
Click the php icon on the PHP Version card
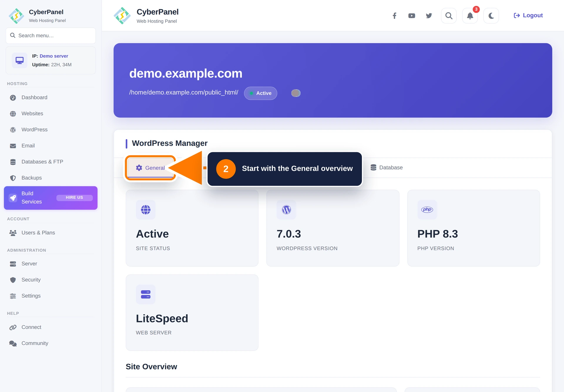coord(427,210)
